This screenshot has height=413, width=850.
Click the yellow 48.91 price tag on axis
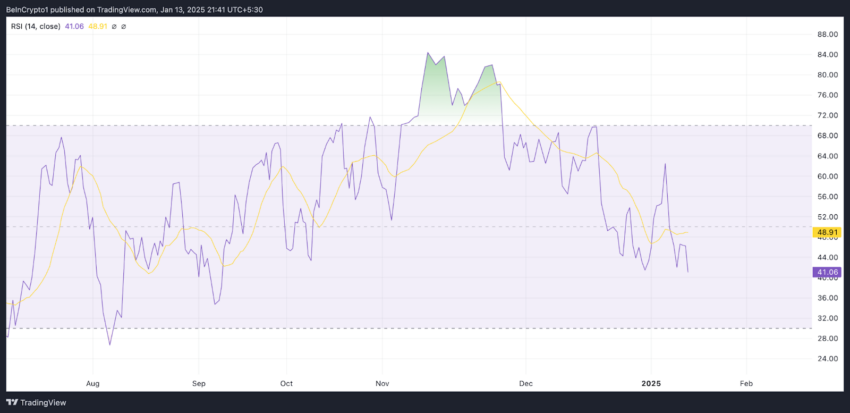click(826, 233)
